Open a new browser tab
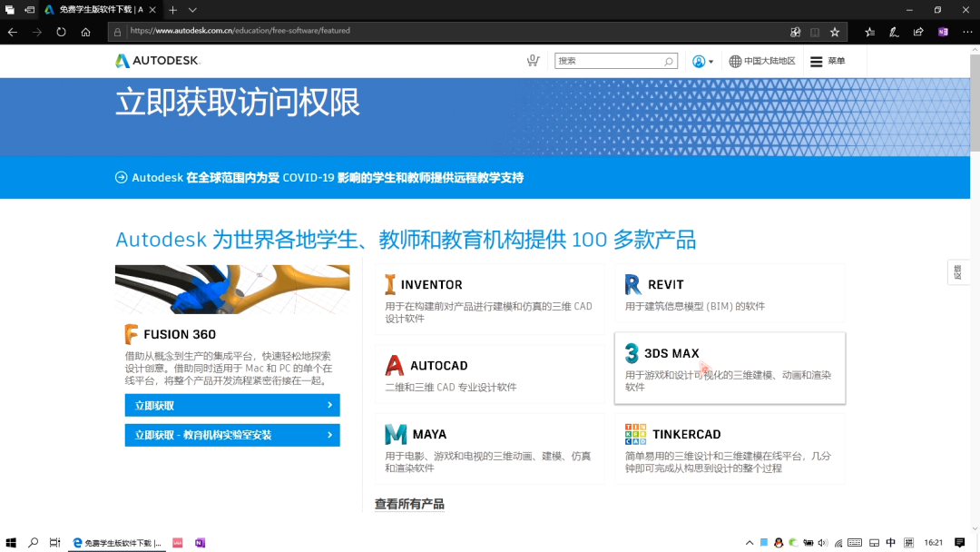Viewport: 980px width, 552px height. click(173, 10)
